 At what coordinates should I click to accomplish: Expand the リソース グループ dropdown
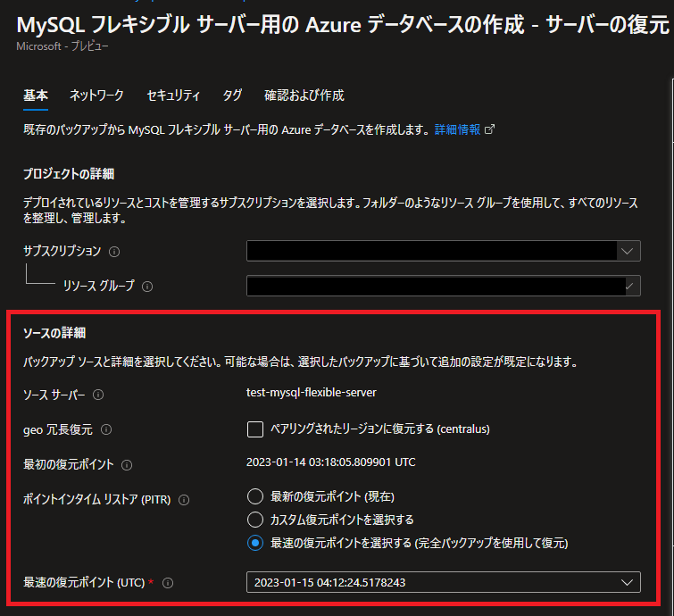tap(443, 286)
